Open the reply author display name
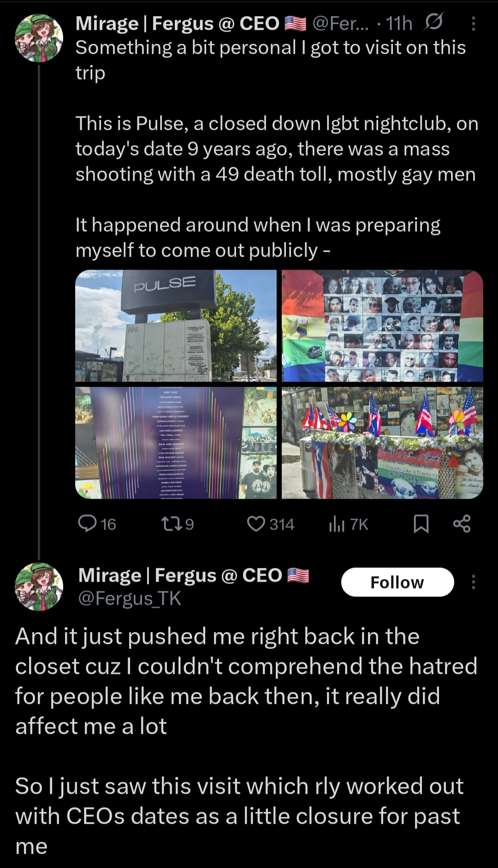The width and height of the screenshot is (498, 868). click(180, 575)
